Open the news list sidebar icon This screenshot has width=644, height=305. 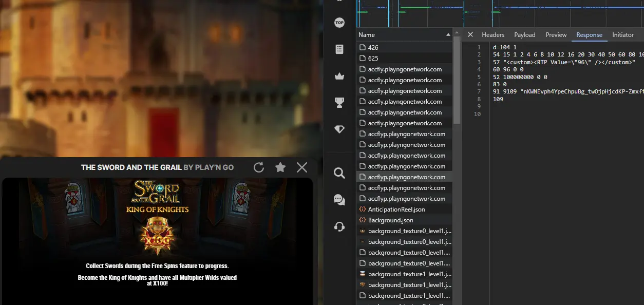[x=339, y=49]
